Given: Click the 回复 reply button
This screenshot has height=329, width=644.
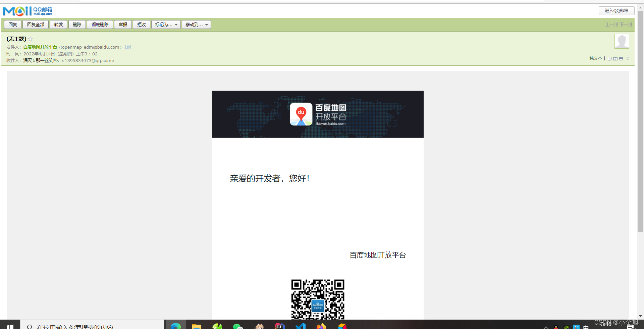Looking at the screenshot, I should pos(13,25).
